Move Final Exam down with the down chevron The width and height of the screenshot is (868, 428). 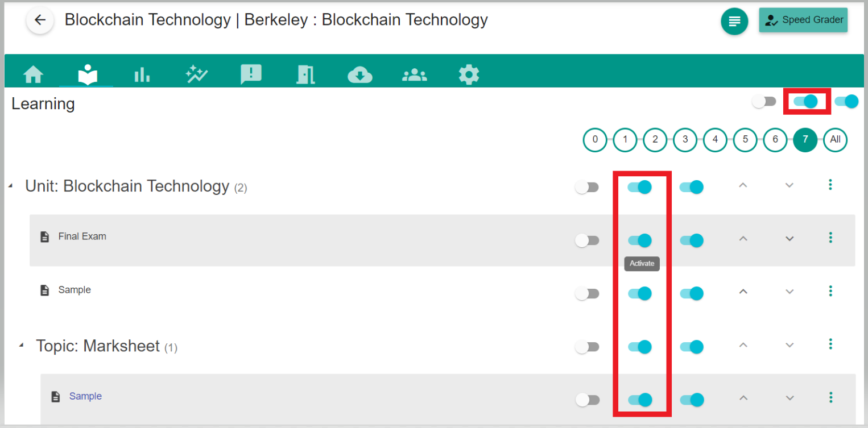pyautogui.click(x=789, y=239)
